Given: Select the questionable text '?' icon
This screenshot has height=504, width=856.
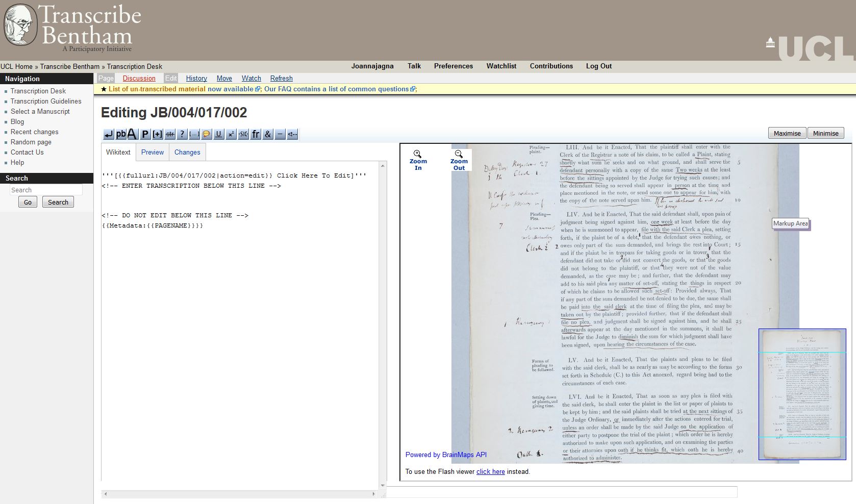Looking at the screenshot, I should pos(182,134).
